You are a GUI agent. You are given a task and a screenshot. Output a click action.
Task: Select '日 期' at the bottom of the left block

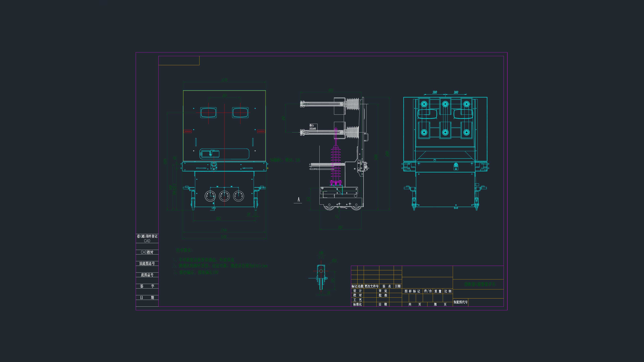pos(147,297)
